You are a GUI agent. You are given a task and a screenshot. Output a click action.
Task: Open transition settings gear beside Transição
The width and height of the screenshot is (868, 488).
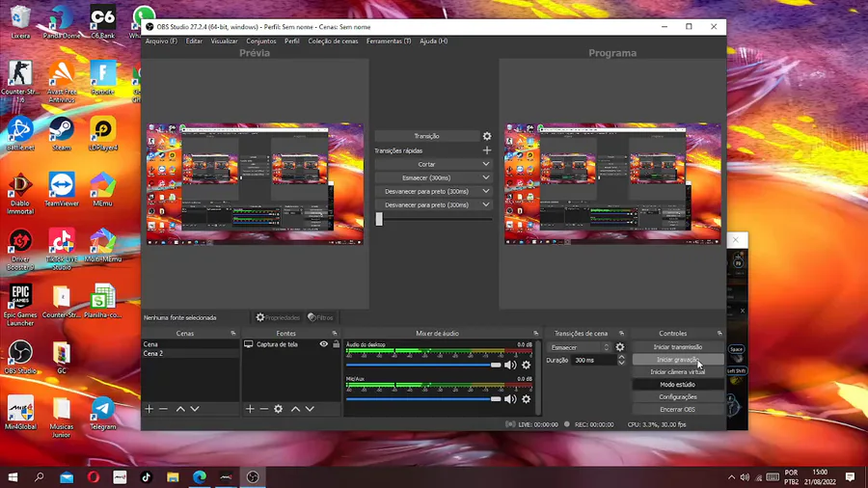click(x=487, y=136)
